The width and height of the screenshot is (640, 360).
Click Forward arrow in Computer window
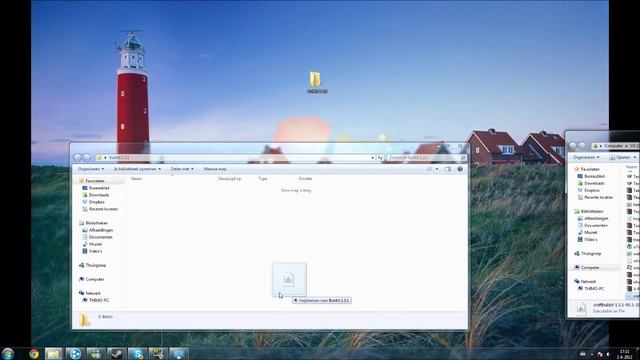pyautogui.click(x=582, y=146)
